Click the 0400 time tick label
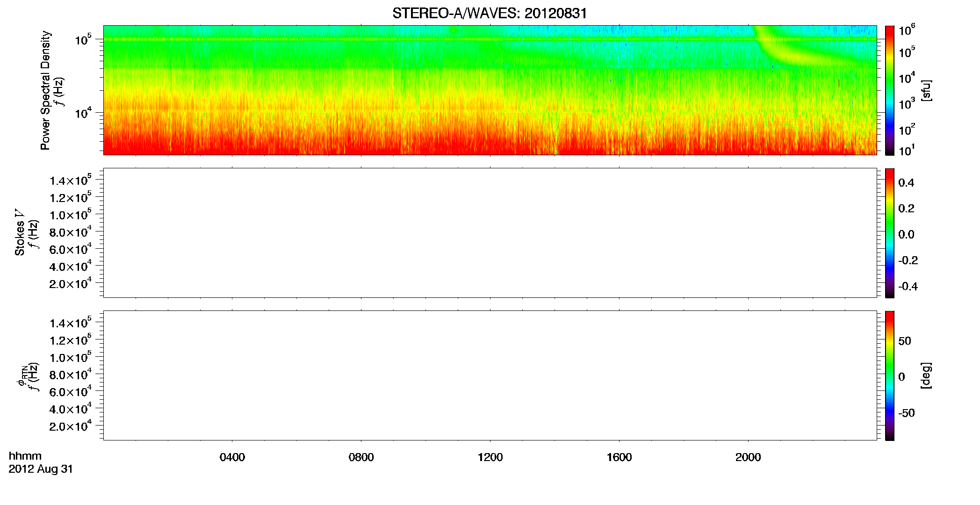980x505 pixels. (232, 457)
